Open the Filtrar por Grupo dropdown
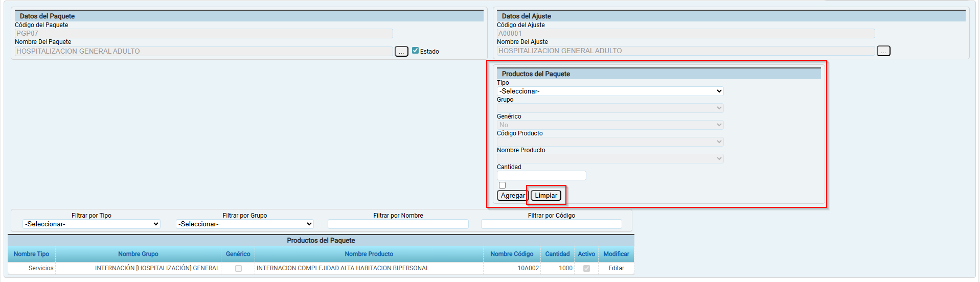Viewport: 980px width, 282px height. [x=245, y=224]
